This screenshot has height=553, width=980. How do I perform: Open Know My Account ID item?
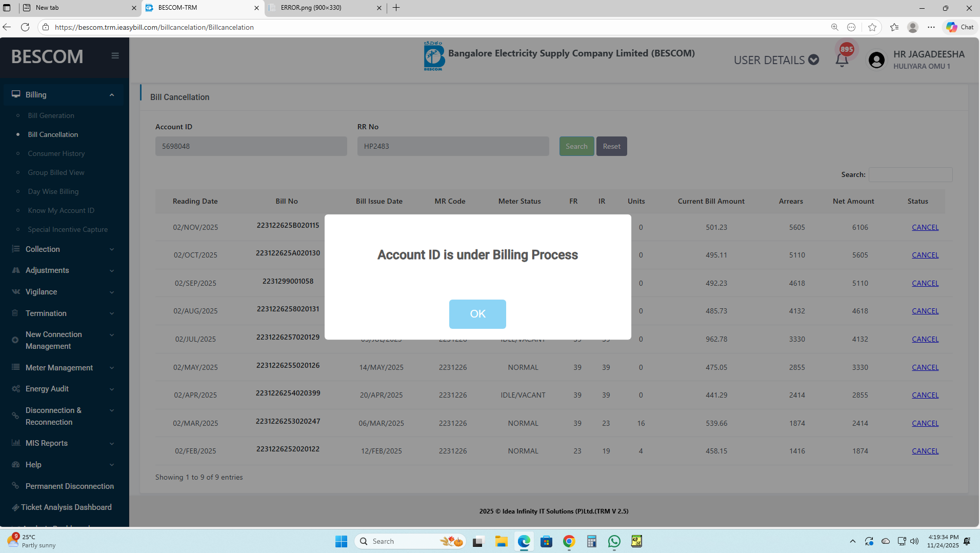point(61,210)
